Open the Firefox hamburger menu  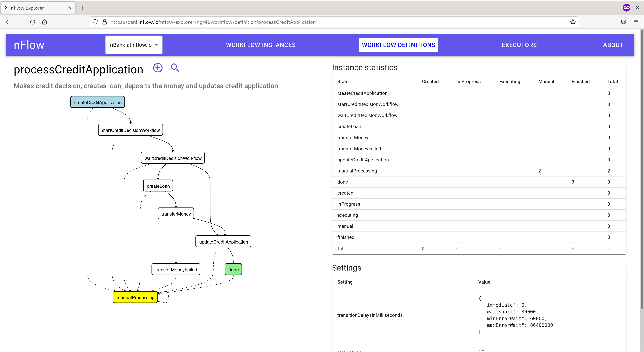tap(635, 22)
